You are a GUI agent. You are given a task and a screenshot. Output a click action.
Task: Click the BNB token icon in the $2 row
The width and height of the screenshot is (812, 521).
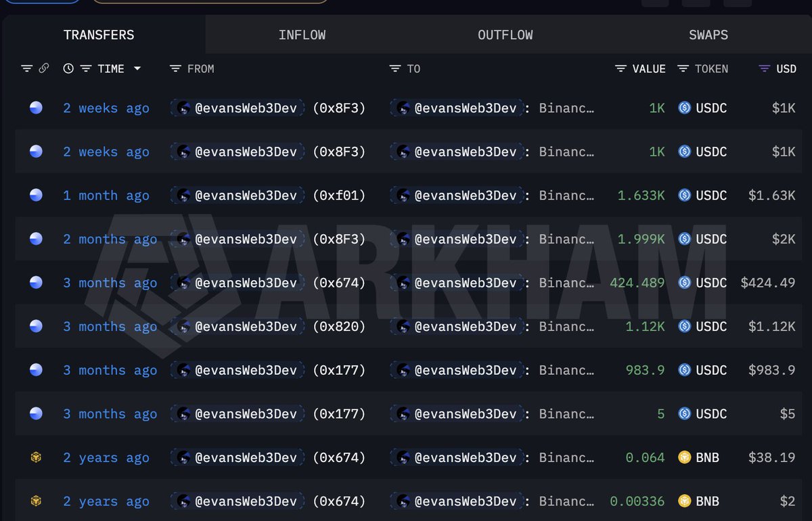click(684, 501)
